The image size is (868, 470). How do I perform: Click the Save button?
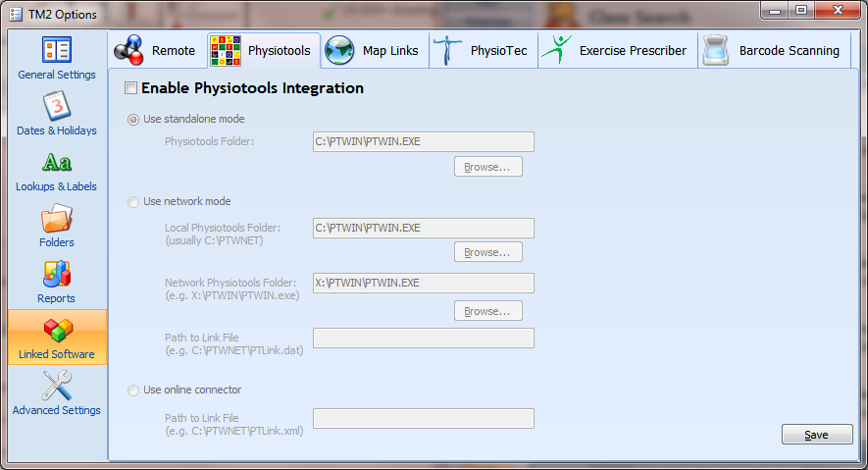pyautogui.click(x=817, y=435)
